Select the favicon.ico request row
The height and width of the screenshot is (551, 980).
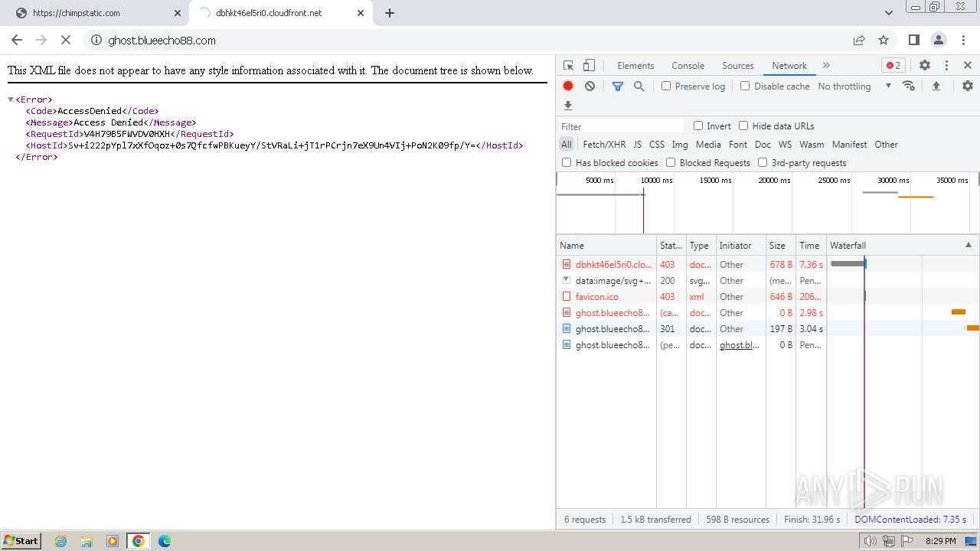coord(768,297)
